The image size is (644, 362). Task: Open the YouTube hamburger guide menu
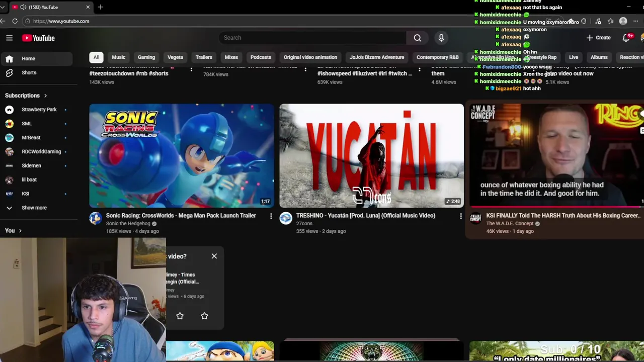[x=9, y=38]
